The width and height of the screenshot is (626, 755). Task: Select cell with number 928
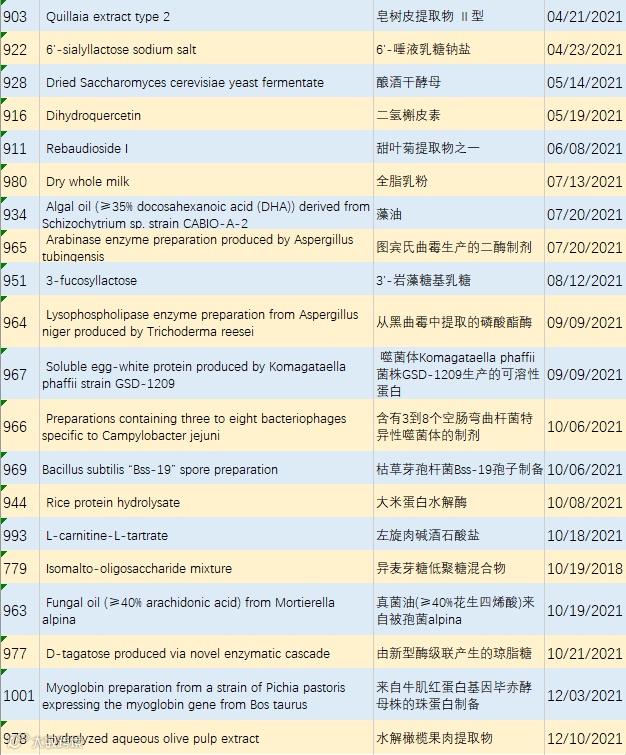click(20, 82)
